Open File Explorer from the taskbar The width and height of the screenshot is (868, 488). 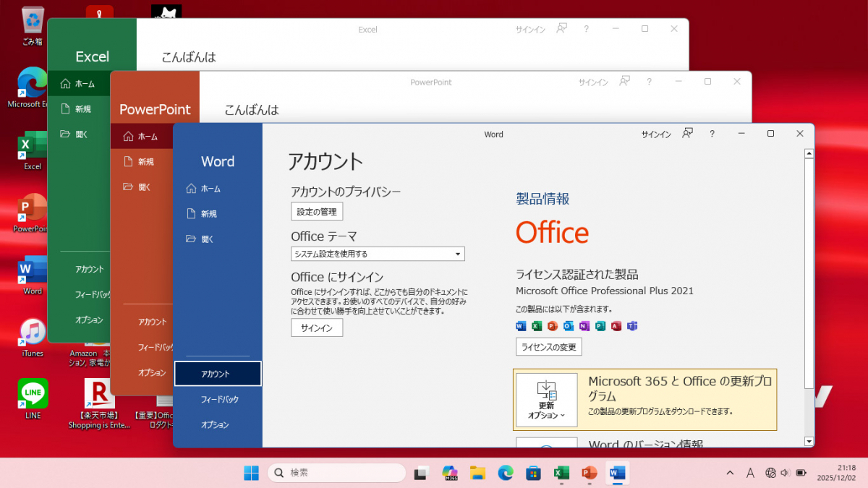pos(477,473)
